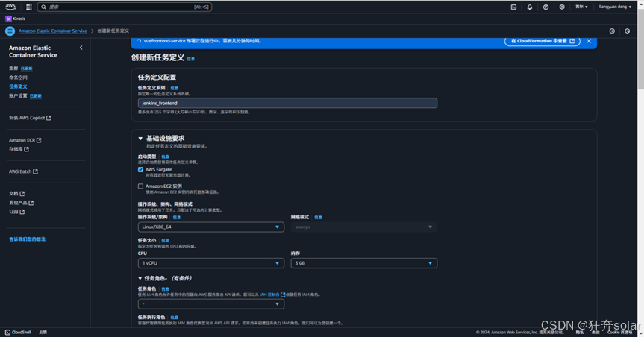The image size is (644, 337).
Task: Open 发现产品 external link
Action: pyautogui.click(x=22, y=203)
